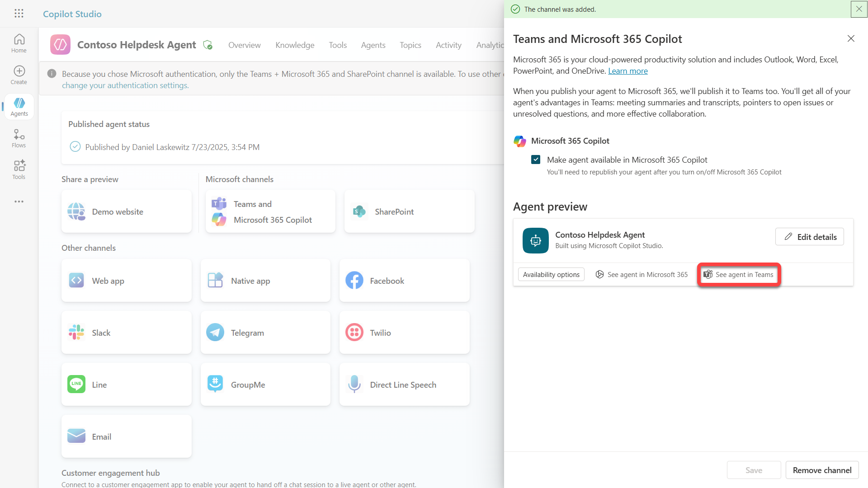Open Flows from the left sidebar

click(19, 138)
